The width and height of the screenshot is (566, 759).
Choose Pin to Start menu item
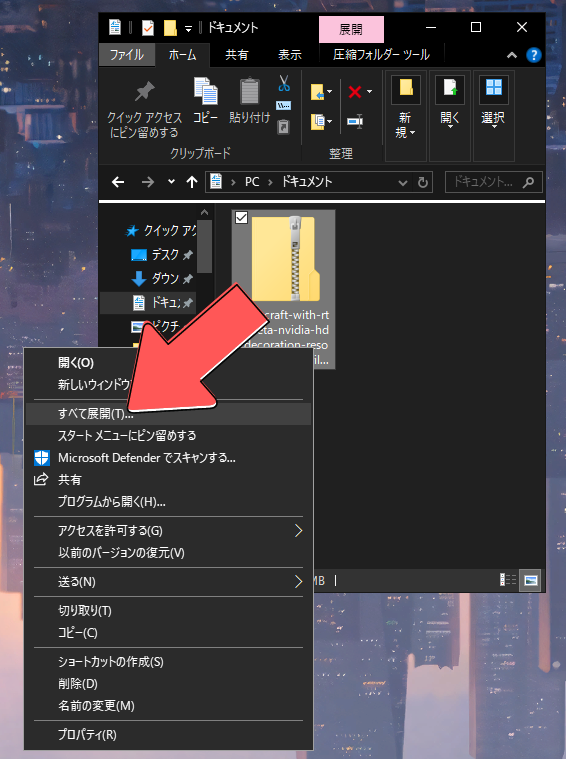pyautogui.click(x=168, y=436)
